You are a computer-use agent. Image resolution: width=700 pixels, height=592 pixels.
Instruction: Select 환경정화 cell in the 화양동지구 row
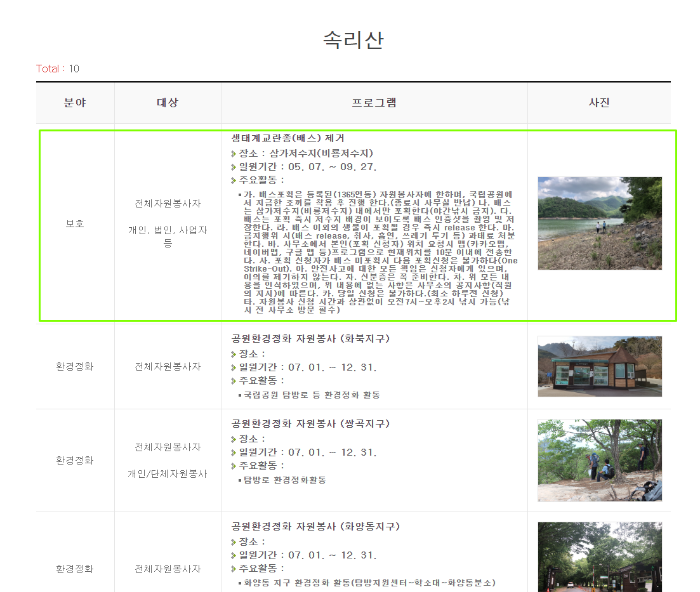click(x=75, y=569)
